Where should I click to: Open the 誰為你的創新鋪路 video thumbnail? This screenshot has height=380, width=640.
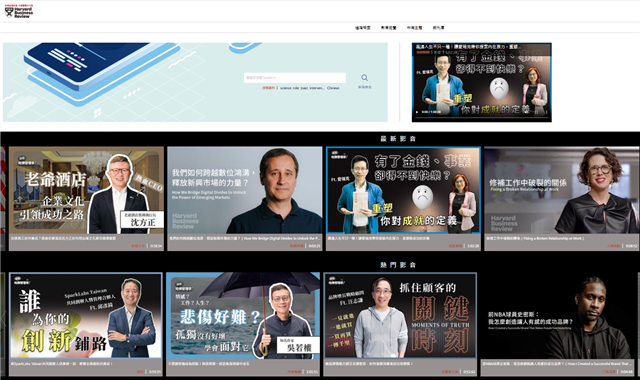[x=86, y=316]
